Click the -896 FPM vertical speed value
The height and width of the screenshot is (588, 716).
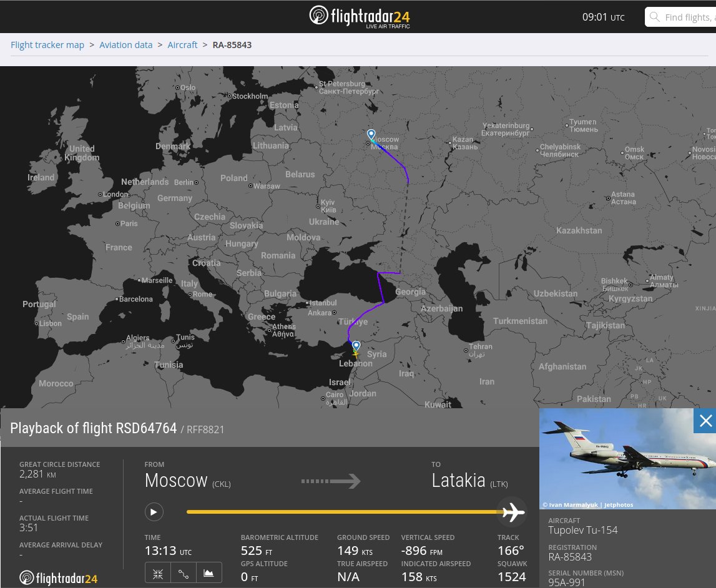coord(421,551)
